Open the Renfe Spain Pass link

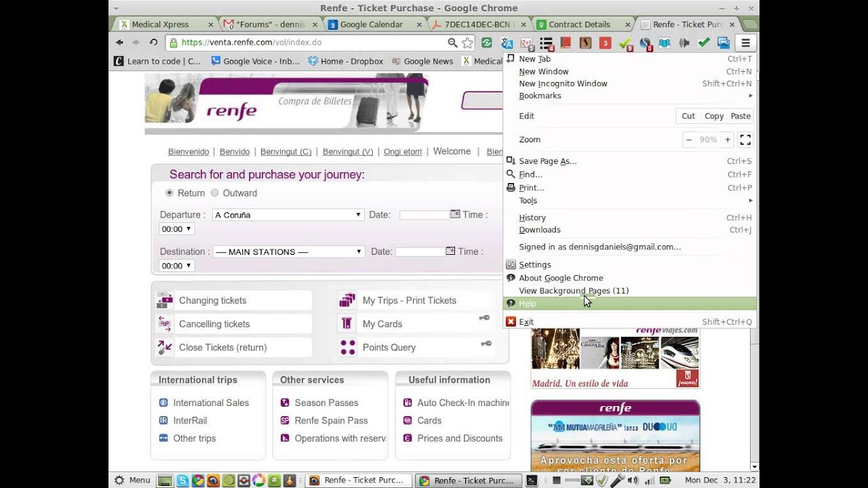pyautogui.click(x=331, y=420)
